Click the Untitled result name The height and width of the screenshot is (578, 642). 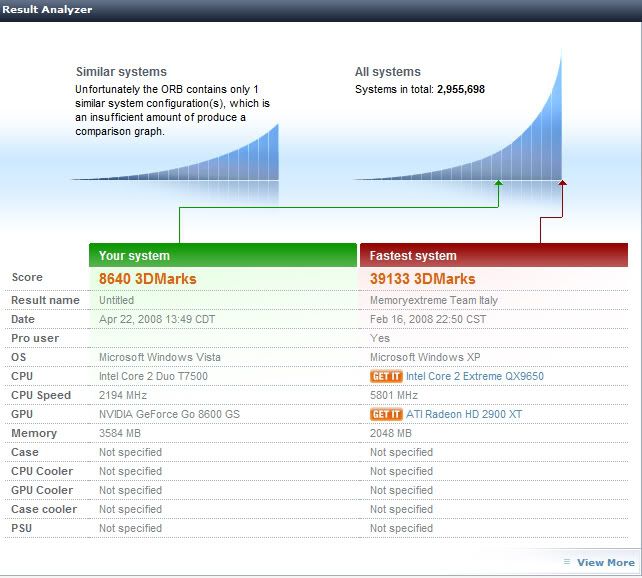tap(116, 300)
